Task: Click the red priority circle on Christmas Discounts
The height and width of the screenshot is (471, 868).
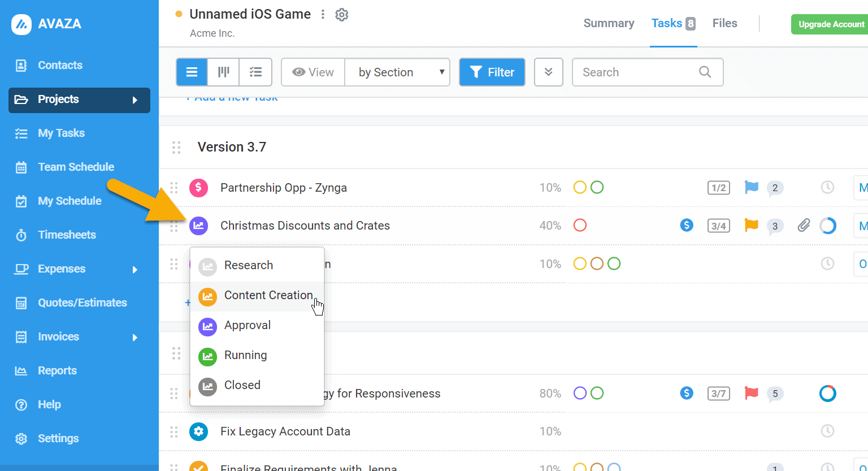Action: 580,225
